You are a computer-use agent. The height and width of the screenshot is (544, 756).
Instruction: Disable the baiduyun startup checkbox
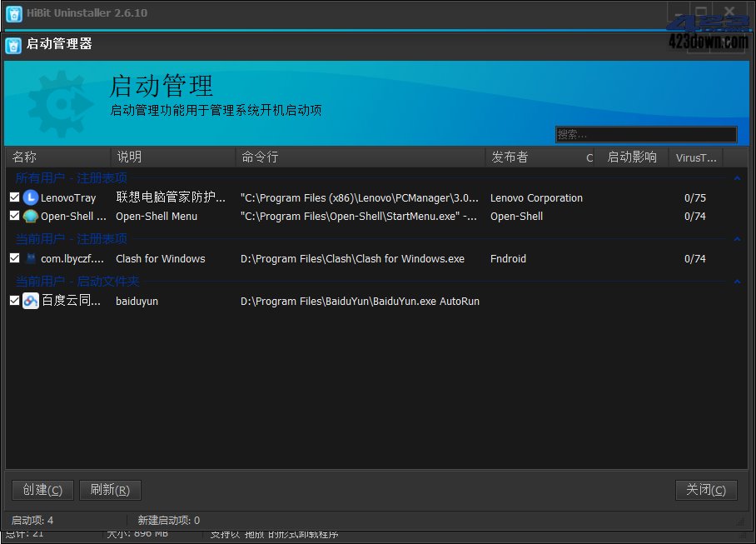point(13,301)
